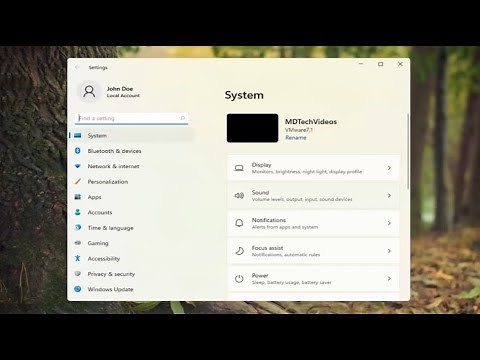Open Apps settings section
480x360 pixels.
pos(131,197)
